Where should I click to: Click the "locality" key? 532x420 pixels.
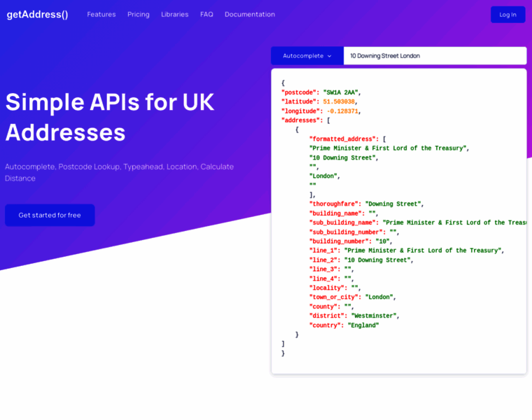click(326, 288)
